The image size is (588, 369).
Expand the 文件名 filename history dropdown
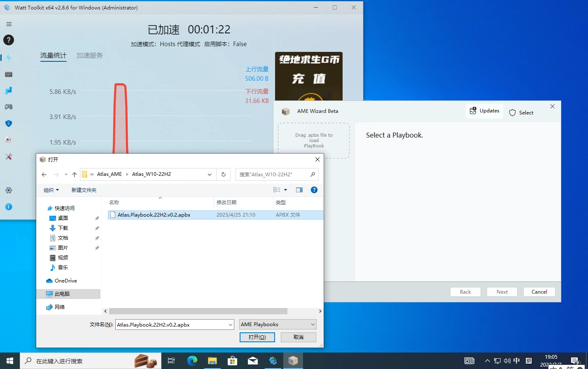230,325
